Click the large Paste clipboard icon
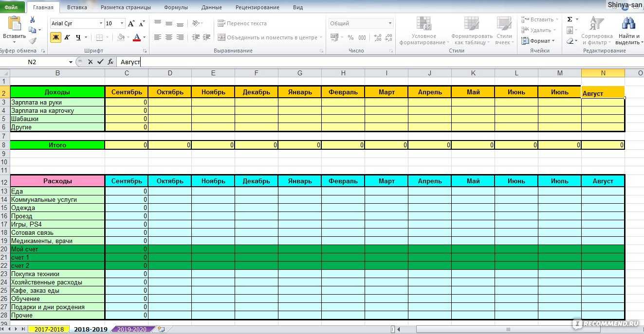The height and width of the screenshot is (334, 644). [15, 23]
